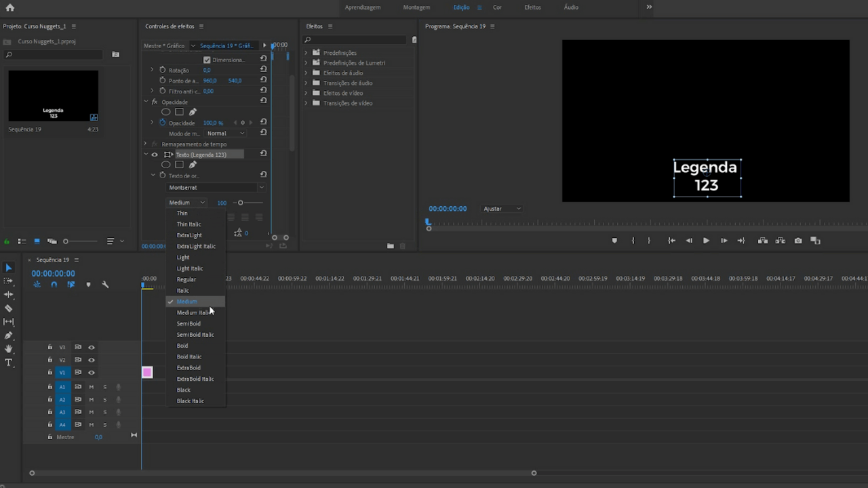
Task: Choose Black Italic font style
Action: click(x=196, y=401)
